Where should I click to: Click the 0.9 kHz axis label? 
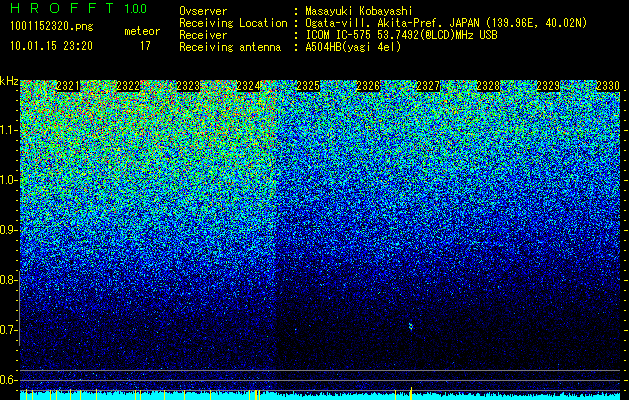point(9,230)
